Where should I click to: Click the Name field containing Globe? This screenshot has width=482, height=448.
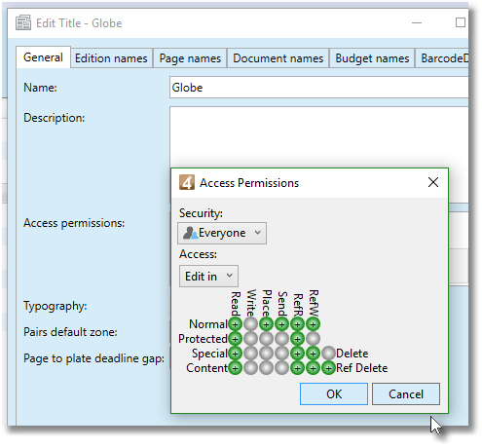(318, 88)
